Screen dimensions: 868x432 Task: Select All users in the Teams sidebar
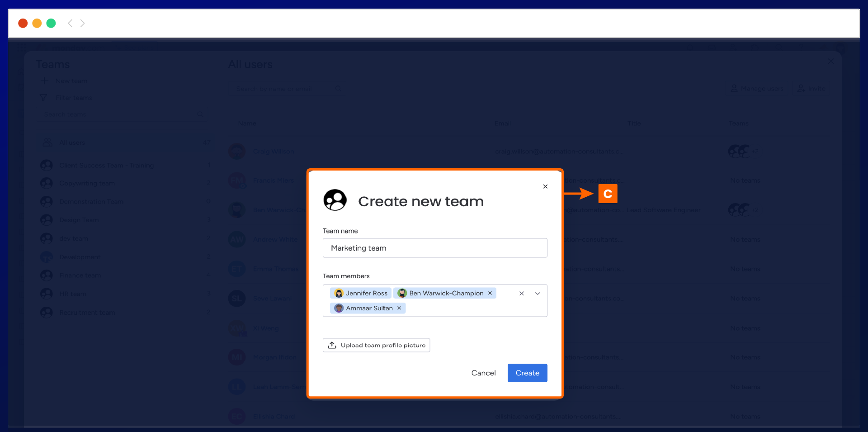[x=72, y=142]
